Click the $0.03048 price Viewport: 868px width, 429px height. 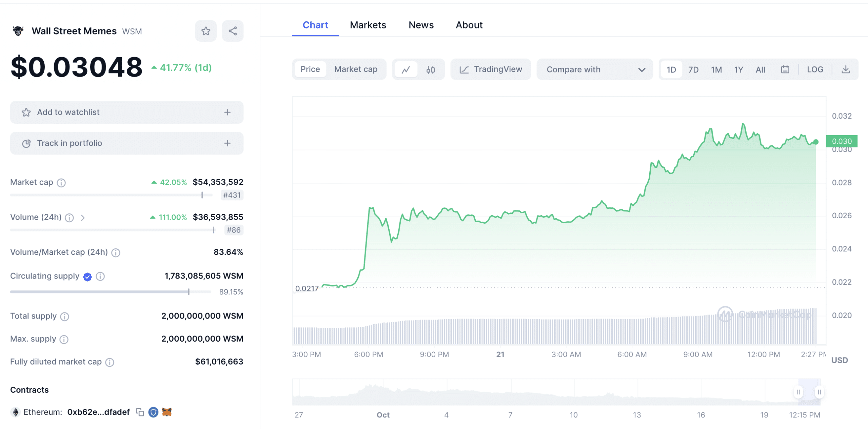click(77, 67)
